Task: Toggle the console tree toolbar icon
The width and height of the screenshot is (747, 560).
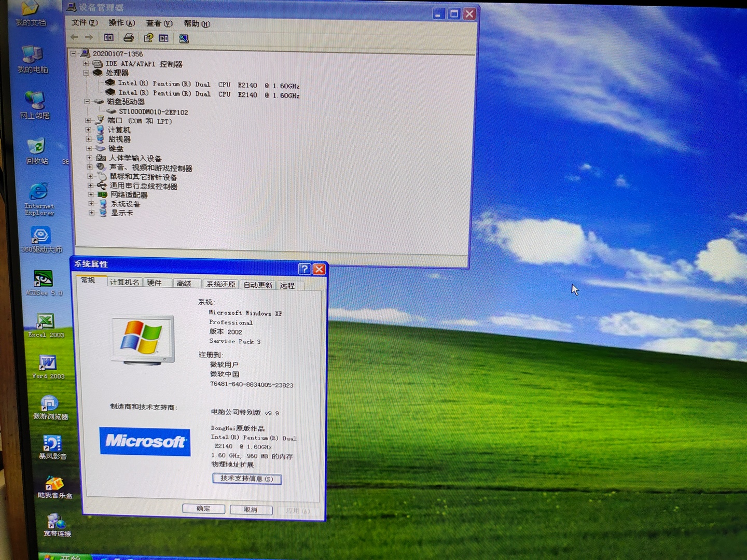Action: coord(108,37)
